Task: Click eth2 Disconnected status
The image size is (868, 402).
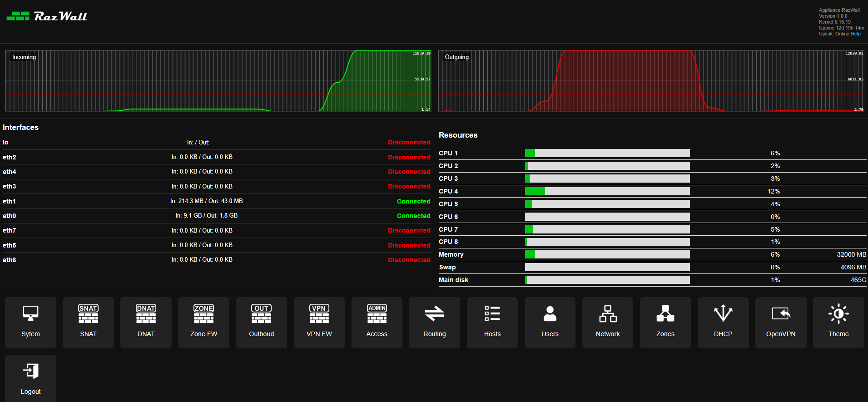Action: (x=409, y=157)
